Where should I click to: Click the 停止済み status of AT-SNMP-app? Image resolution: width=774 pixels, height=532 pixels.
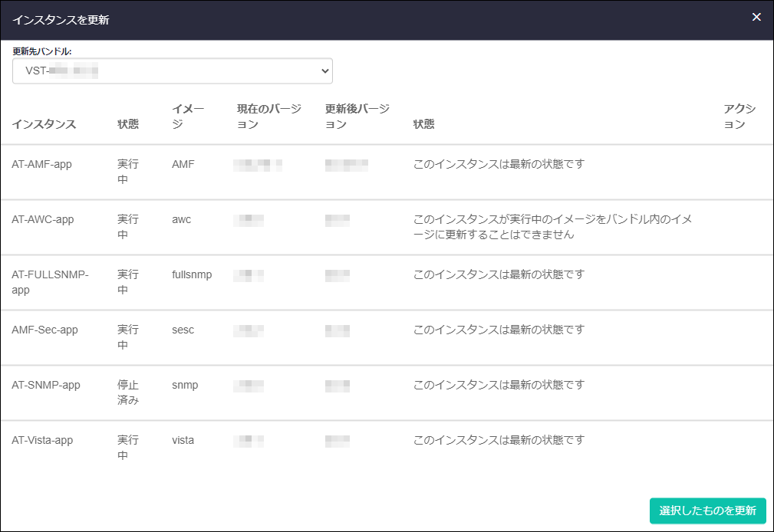pyautogui.click(x=128, y=392)
